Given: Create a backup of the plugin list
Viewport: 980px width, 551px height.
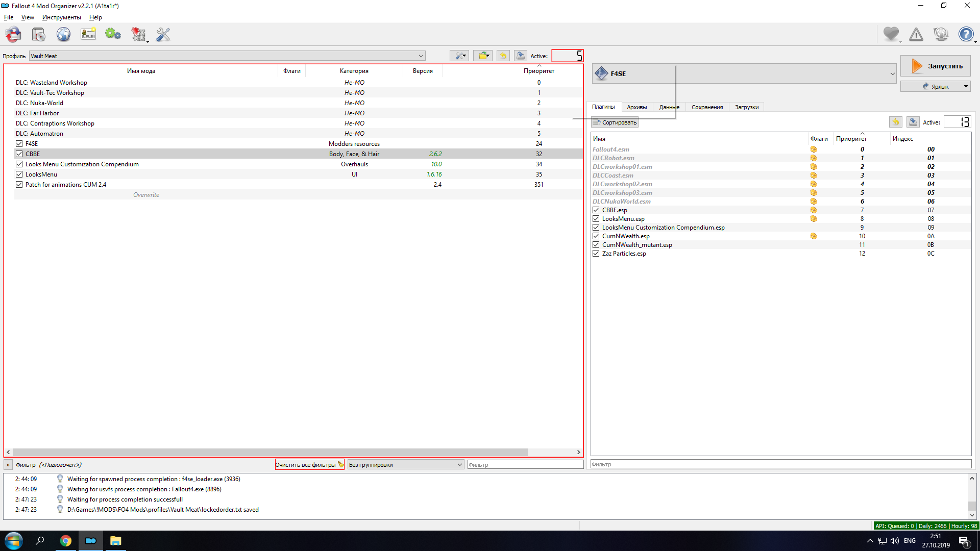Looking at the screenshot, I should [x=913, y=122].
